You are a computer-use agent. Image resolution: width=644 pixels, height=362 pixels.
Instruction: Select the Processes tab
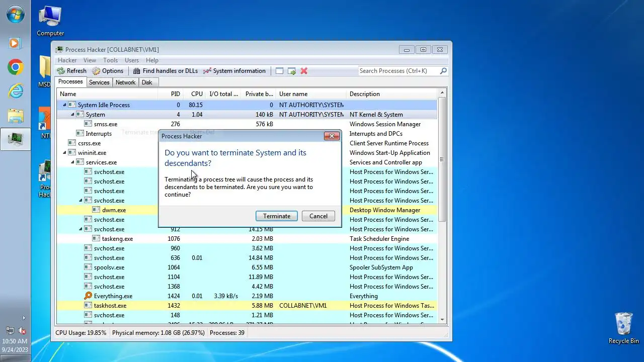click(x=70, y=82)
